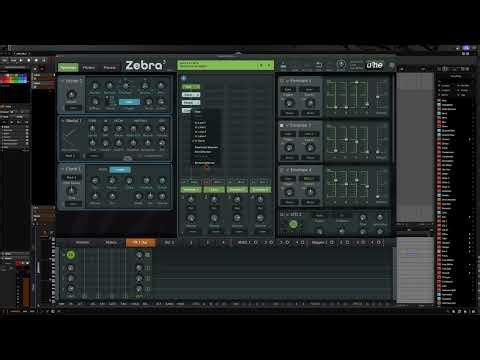Click the top entry of the open context menu

click(x=198, y=112)
